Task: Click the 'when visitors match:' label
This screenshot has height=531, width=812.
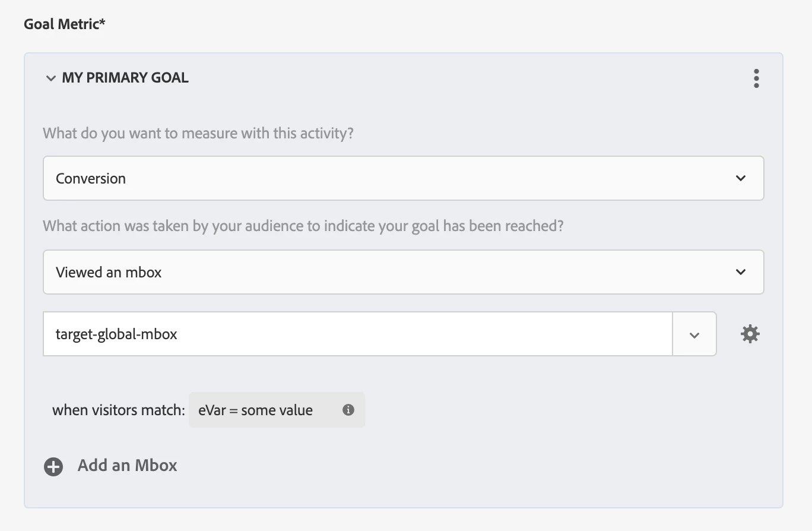Action: pos(119,410)
